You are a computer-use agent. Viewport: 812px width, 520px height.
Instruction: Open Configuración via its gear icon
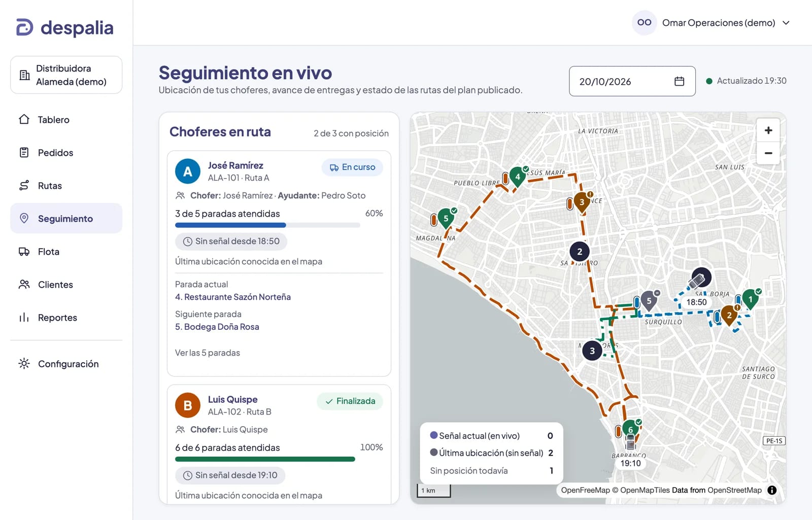[x=24, y=364]
